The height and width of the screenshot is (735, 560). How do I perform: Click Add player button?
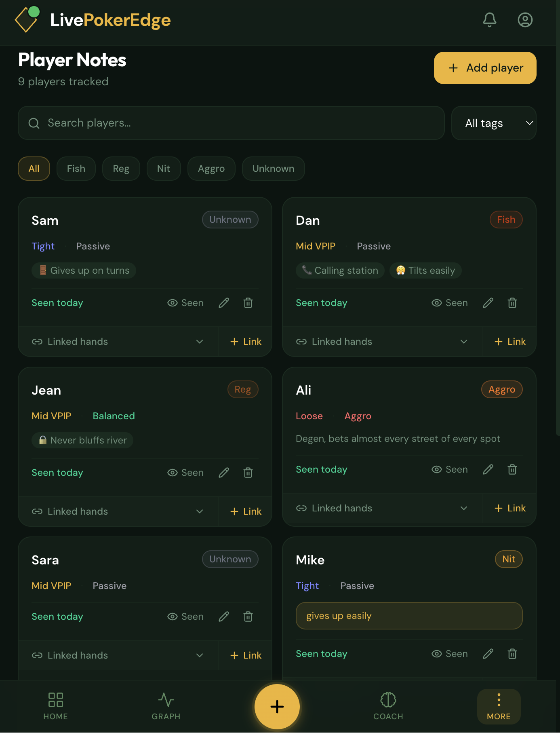tap(485, 68)
